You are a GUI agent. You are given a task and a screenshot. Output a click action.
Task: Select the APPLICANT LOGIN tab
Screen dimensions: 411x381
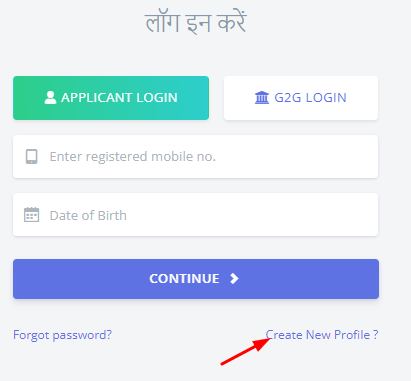point(111,98)
